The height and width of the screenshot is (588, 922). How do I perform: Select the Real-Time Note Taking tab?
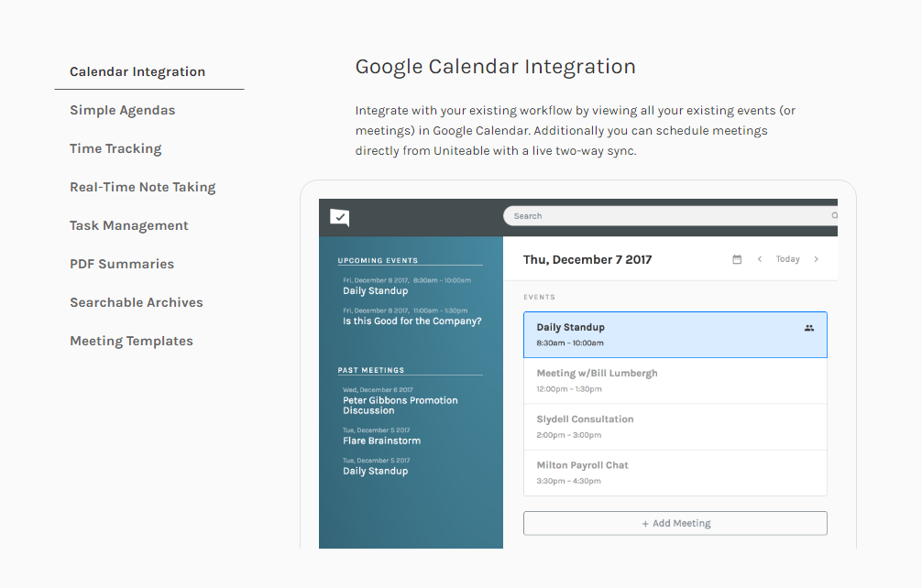pyautogui.click(x=143, y=188)
